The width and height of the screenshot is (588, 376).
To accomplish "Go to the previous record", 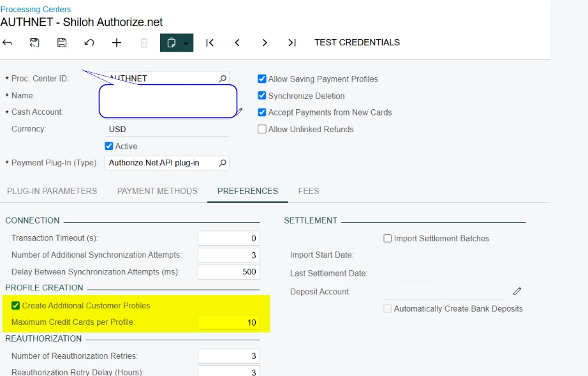I will point(237,43).
